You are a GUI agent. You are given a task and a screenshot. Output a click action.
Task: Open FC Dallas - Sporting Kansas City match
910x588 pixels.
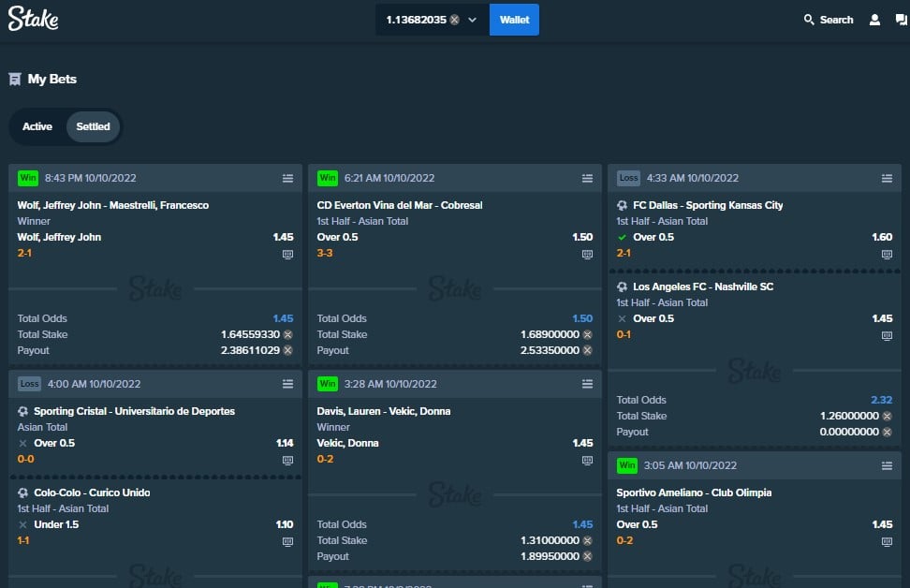pyautogui.click(x=708, y=205)
